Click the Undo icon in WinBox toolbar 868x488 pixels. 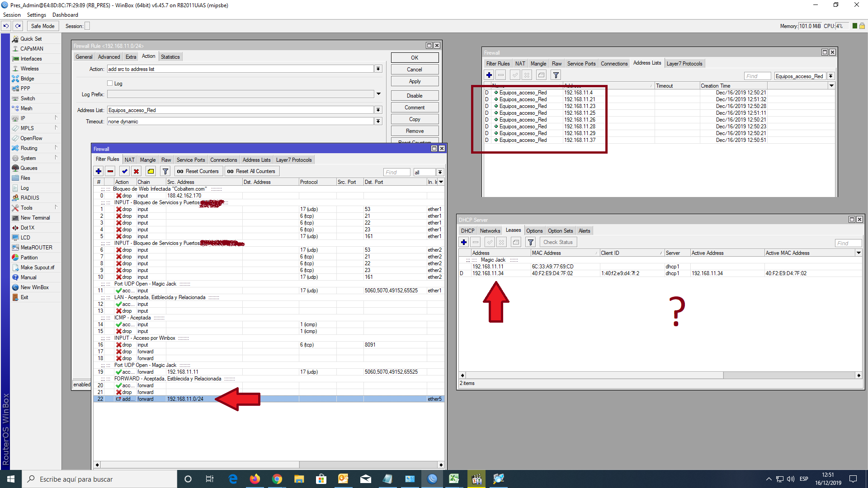pos(6,26)
